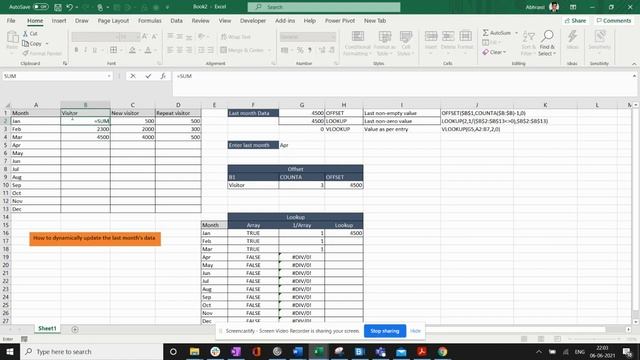Click the Save icon in title bar

(58, 7)
